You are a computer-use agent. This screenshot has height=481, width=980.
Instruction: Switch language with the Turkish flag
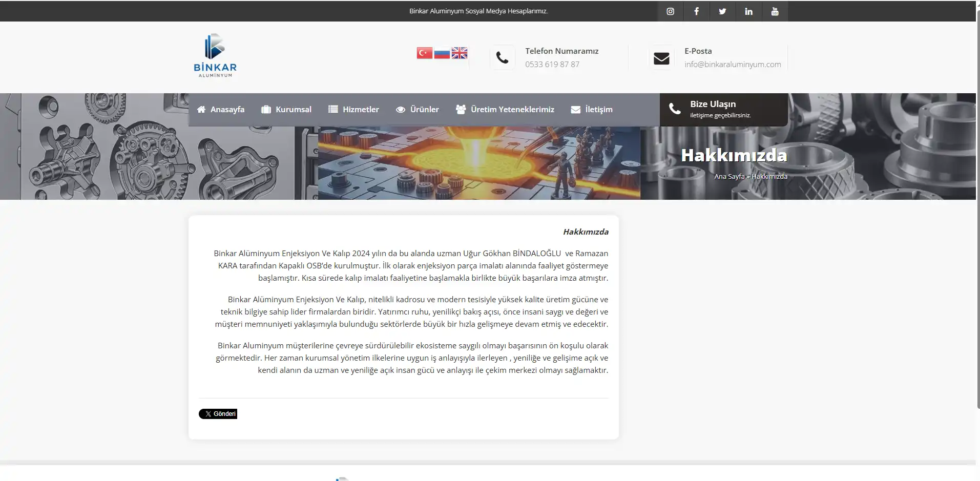(x=424, y=53)
